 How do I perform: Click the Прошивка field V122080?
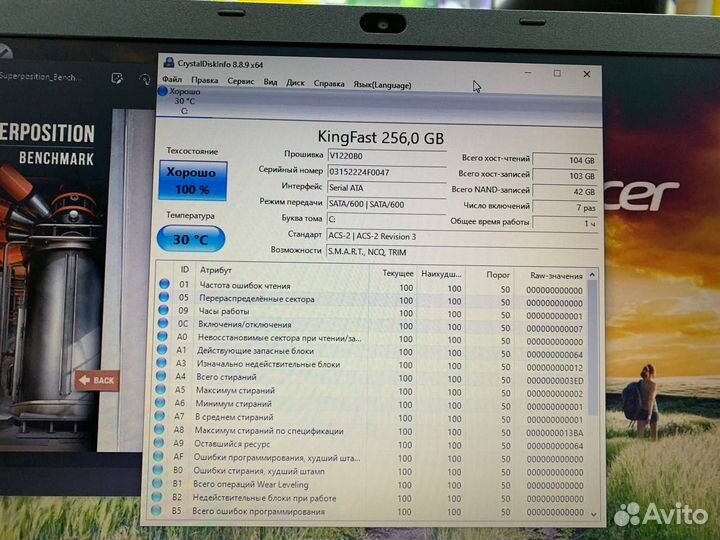pyautogui.click(x=386, y=157)
